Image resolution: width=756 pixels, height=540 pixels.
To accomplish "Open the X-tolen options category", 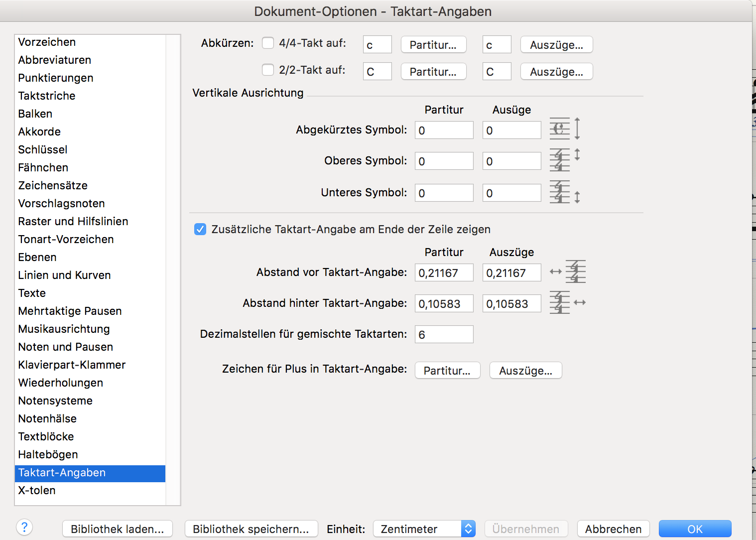I will pyautogui.click(x=37, y=490).
